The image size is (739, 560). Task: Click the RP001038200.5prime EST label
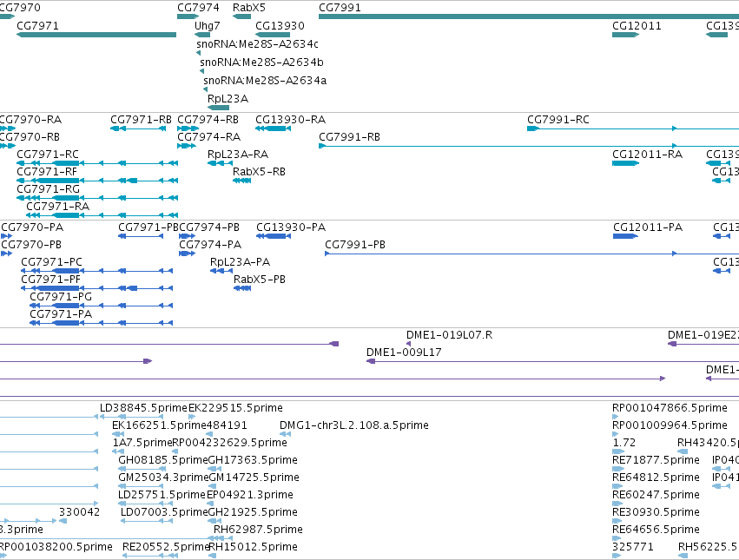(x=56, y=547)
